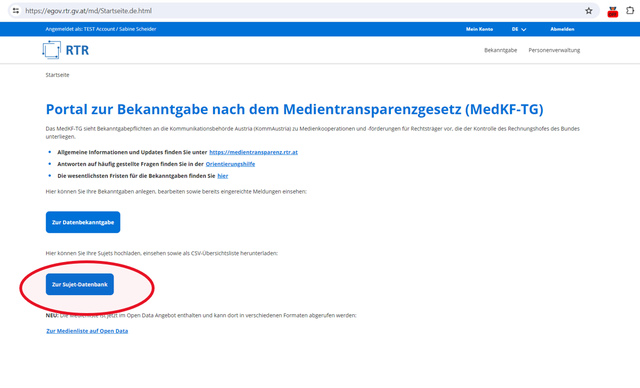Image resolution: width=640 pixels, height=388 pixels.
Task: Click the site information icon in address bar
Action: coord(16,11)
